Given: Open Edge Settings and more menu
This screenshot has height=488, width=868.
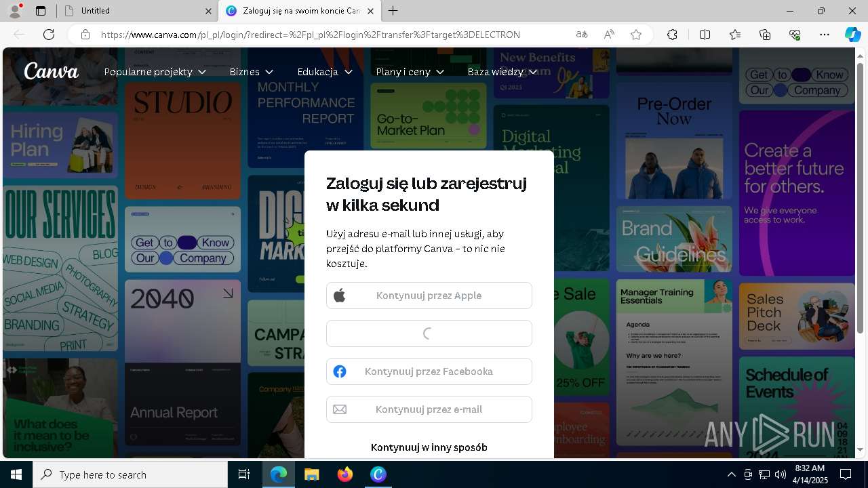Looking at the screenshot, I should point(825,35).
